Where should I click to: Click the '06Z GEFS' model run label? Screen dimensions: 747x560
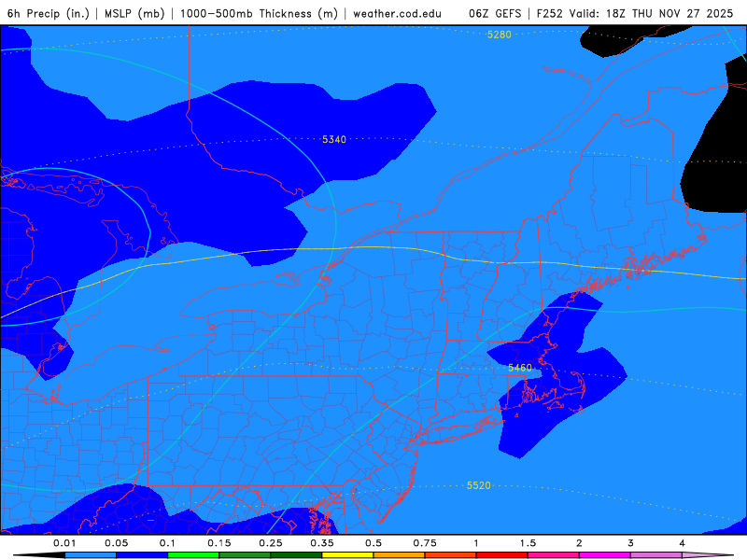(495, 13)
